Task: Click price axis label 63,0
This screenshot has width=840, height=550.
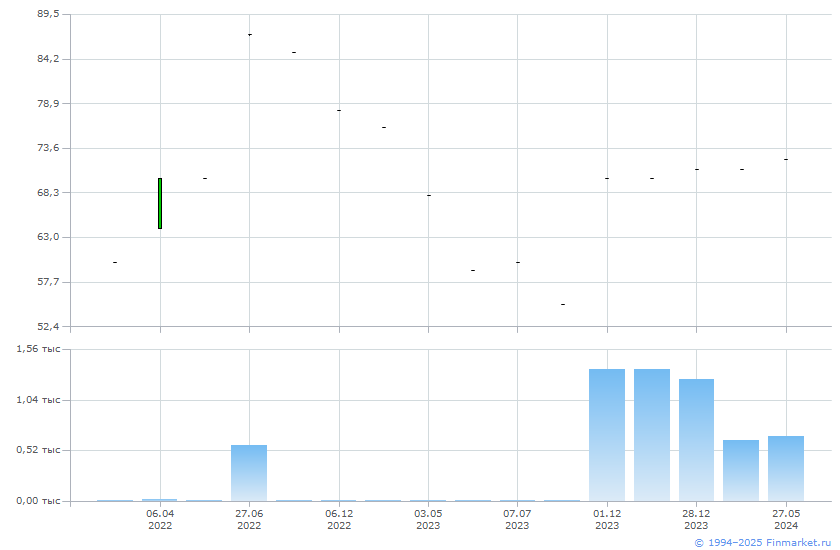Action: point(48,237)
